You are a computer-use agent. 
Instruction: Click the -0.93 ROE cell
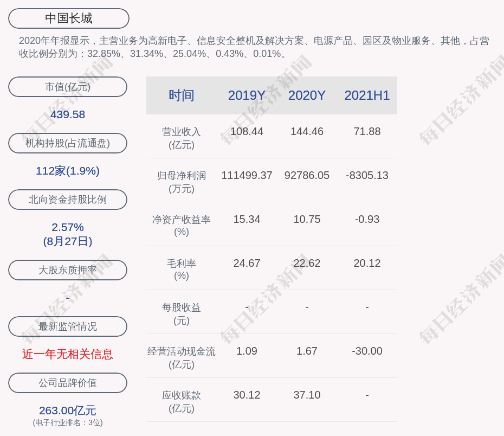pyautogui.click(x=367, y=219)
